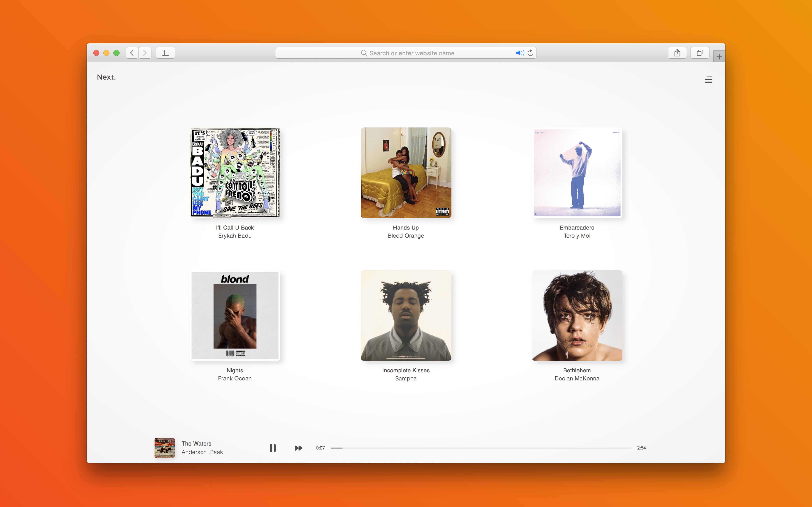Click the artist name Erykah Badu
This screenshot has width=812, height=507.
coord(235,236)
